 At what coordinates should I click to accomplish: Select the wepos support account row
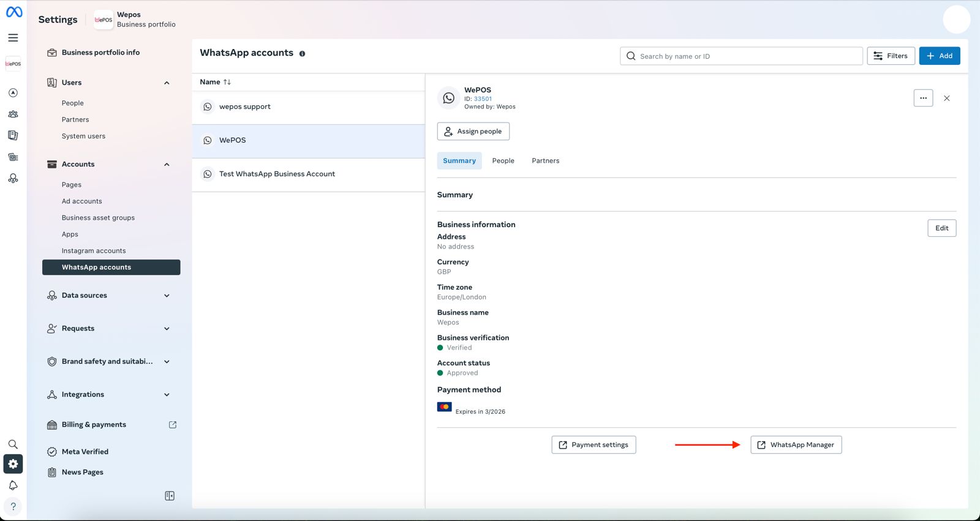tap(309, 107)
